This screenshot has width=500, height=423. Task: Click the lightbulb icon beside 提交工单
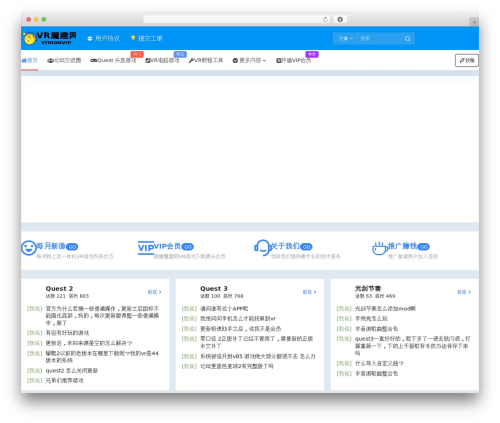click(x=133, y=38)
